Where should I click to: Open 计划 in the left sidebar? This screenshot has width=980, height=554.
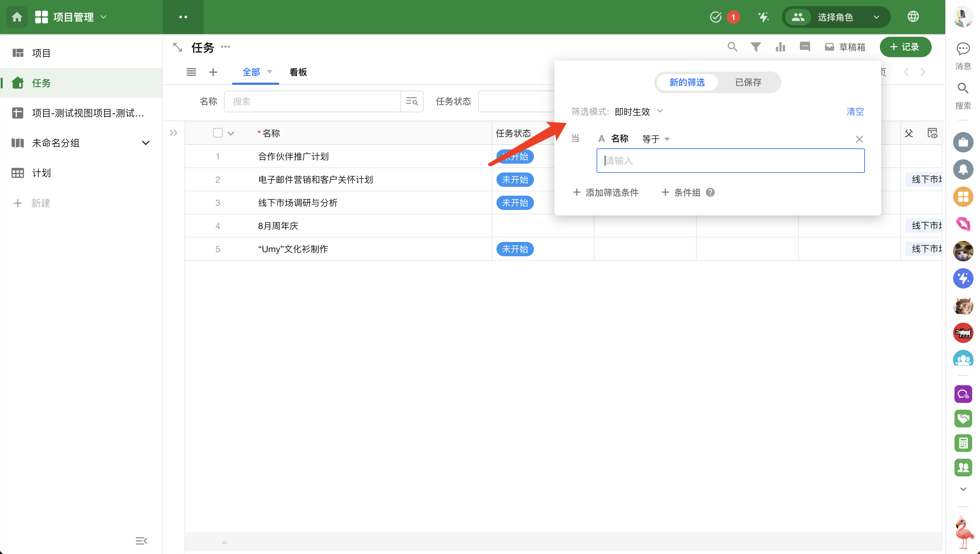pyautogui.click(x=41, y=173)
